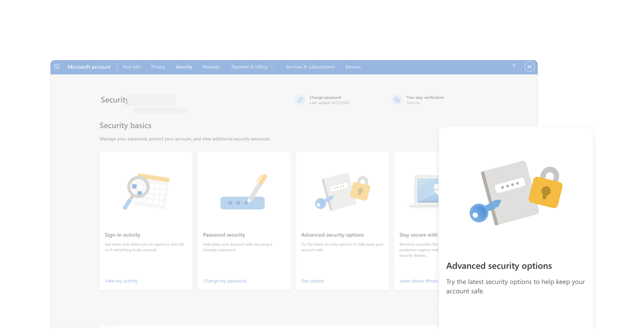This screenshot has height=329, width=644.
Task: Open the Your info tab
Action: [131, 67]
